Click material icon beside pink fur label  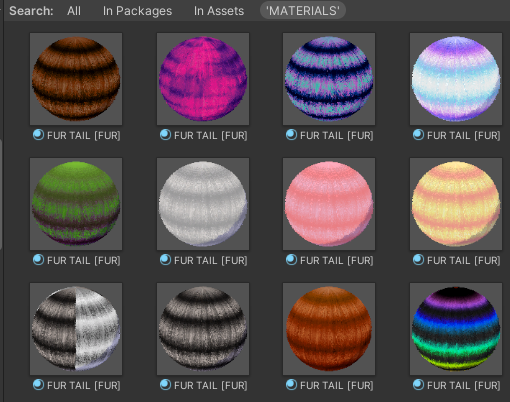tap(291, 260)
